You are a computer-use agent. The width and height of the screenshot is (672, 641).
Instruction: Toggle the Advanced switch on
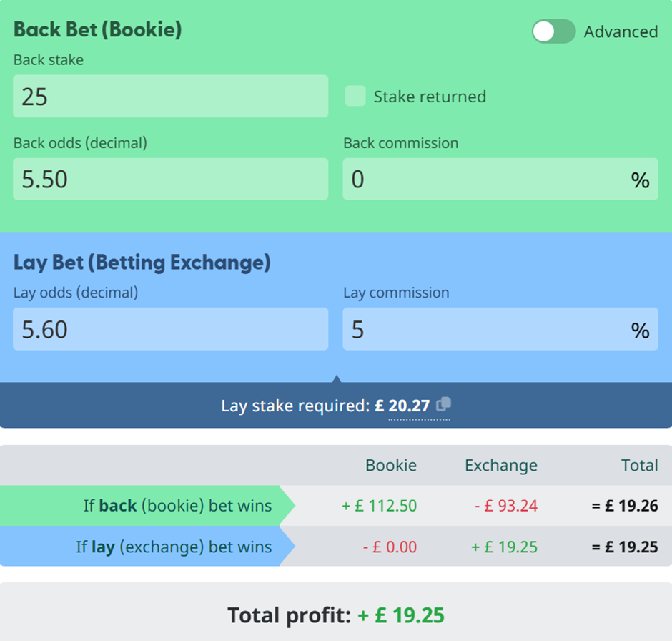[553, 31]
